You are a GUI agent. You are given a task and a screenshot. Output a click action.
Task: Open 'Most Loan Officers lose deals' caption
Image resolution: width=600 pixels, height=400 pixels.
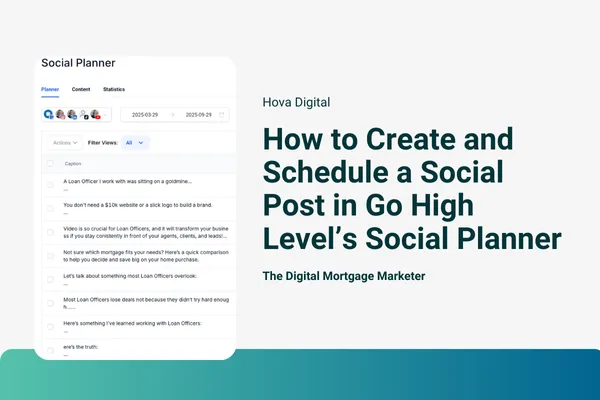146,303
